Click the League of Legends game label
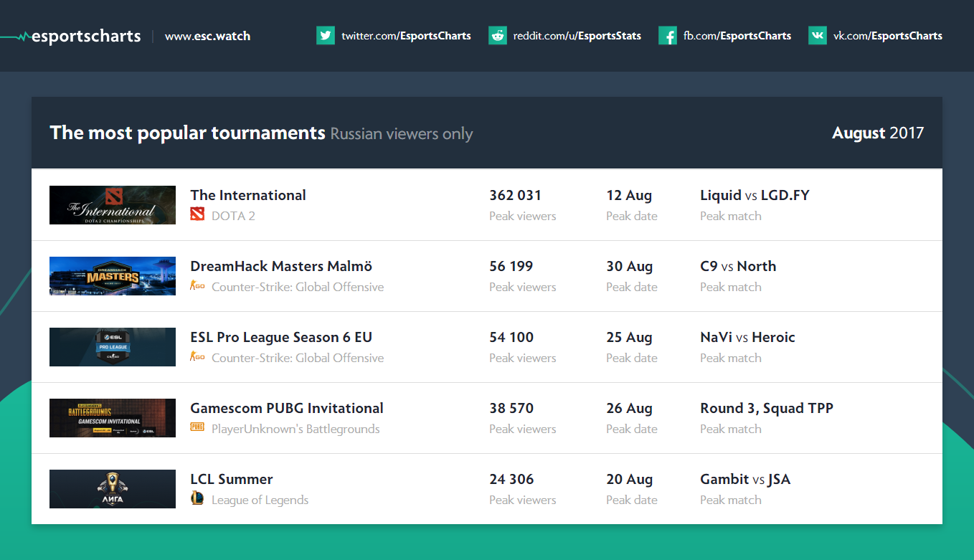Screen dimensions: 974x560 point(260,500)
